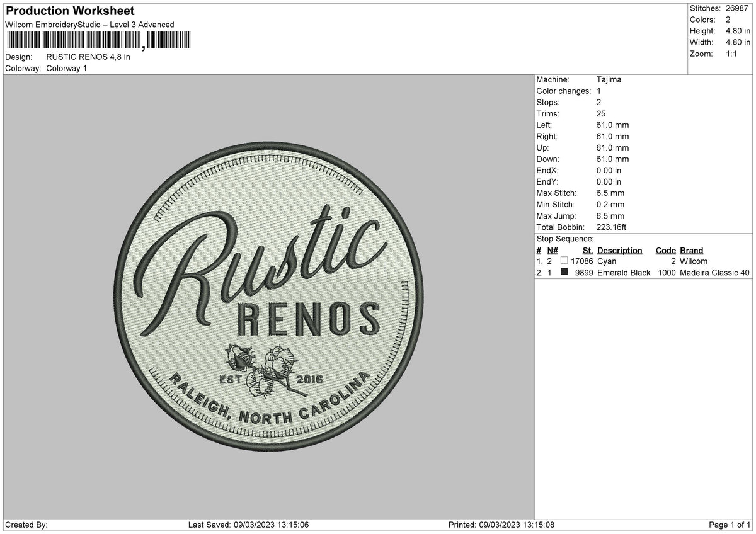Click the Colorway 1 field
The width and height of the screenshot is (756, 534).
pyautogui.click(x=66, y=69)
